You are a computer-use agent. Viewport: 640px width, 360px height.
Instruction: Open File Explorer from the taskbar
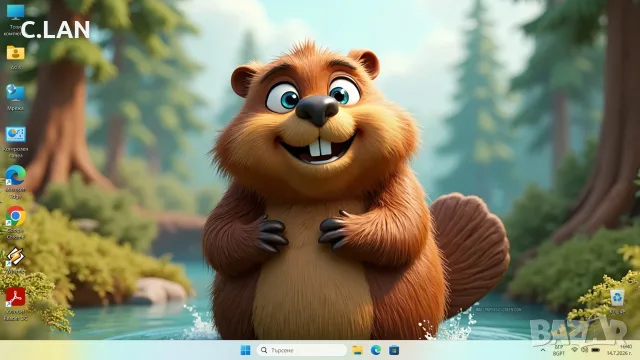pos(358,350)
